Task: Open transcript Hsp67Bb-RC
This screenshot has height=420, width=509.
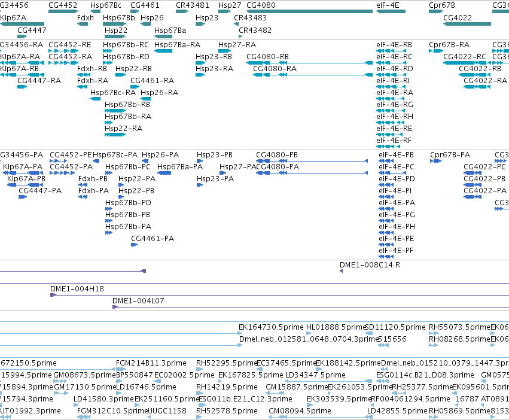Action: pos(126,45)
